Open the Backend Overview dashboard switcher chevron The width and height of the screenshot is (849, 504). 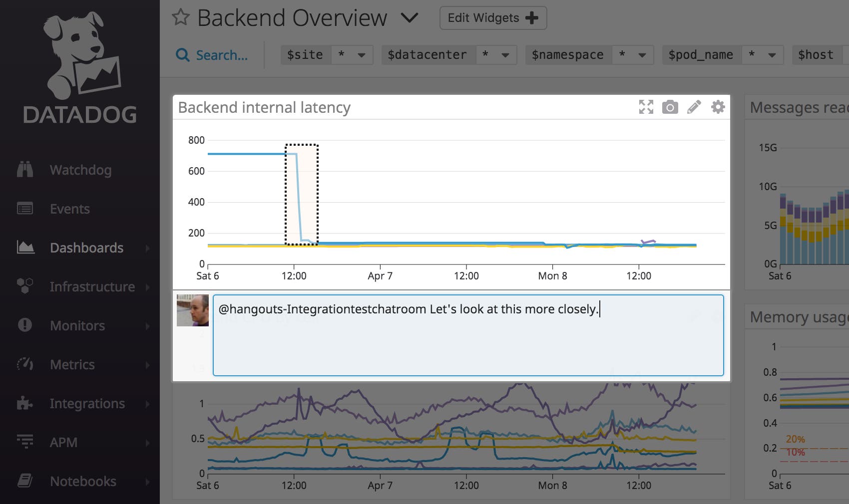[409, 17]
